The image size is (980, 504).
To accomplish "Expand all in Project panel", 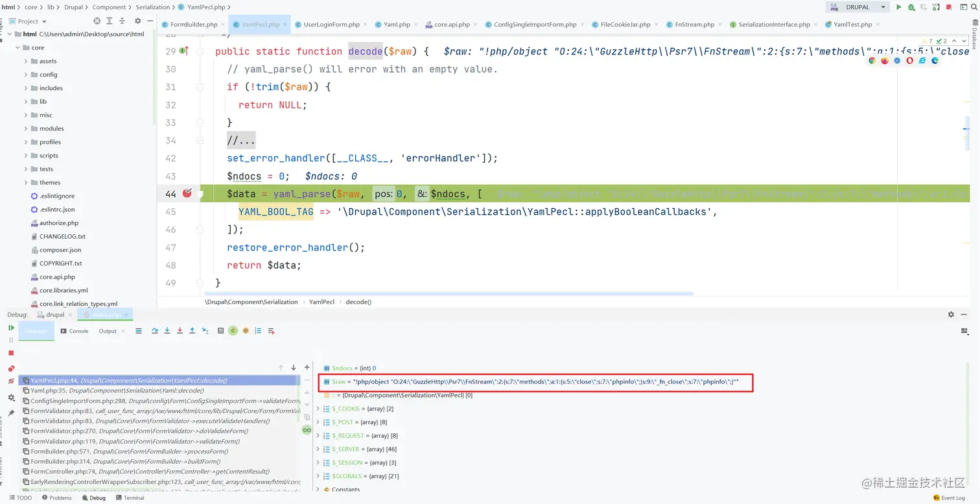I will (110, 21).
